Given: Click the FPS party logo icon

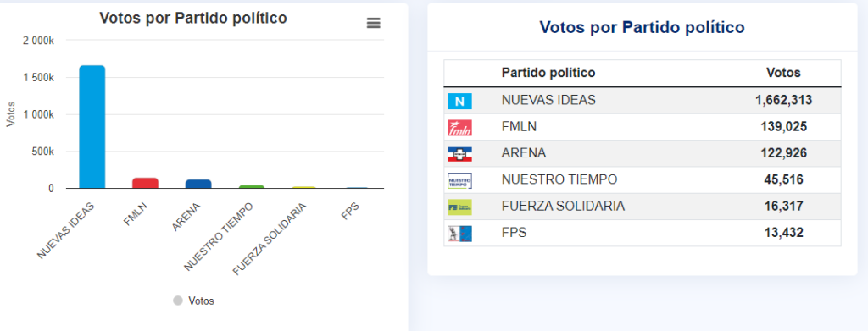Looking at the screenshot, I should point(459,233).
